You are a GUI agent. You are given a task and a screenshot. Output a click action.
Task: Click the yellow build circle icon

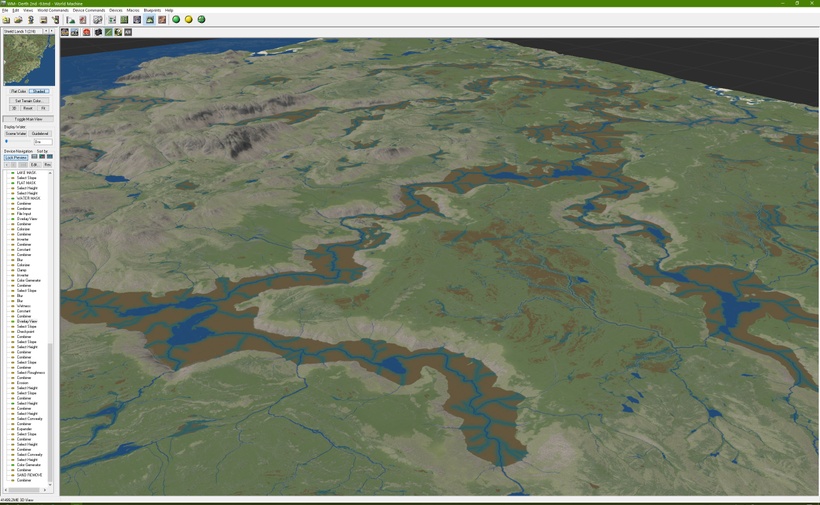(189, 19)
